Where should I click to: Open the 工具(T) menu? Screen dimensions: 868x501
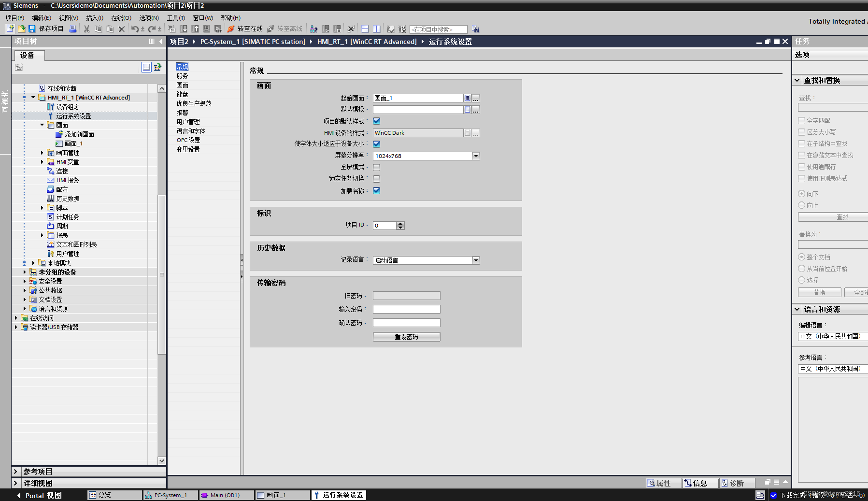[175, 18]
